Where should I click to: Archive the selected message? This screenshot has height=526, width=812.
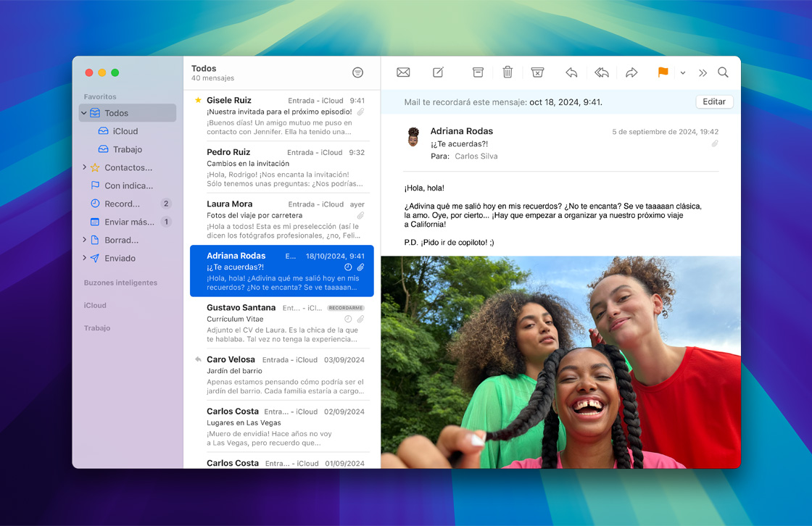(478, 72)
